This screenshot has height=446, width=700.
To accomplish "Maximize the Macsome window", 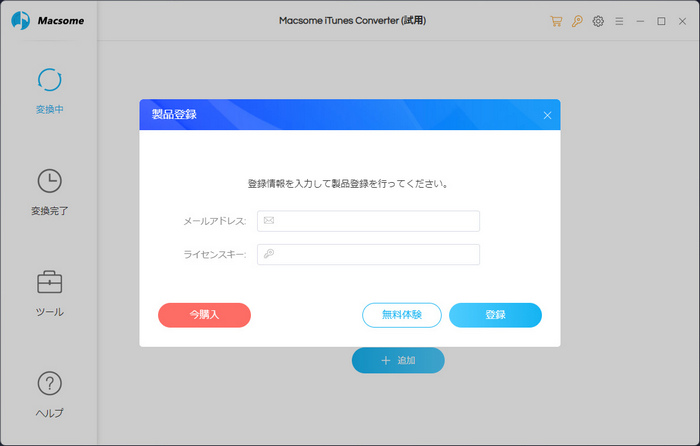I will point(661,21).
